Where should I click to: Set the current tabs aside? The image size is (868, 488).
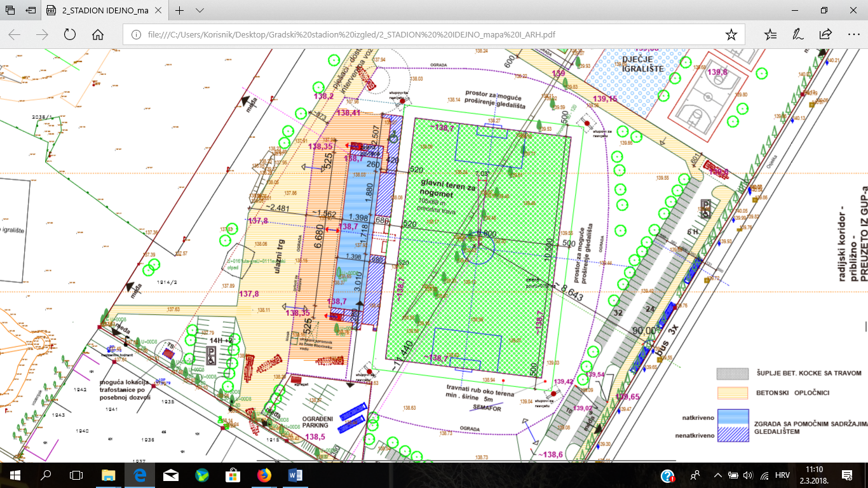[x=31, y=11]
